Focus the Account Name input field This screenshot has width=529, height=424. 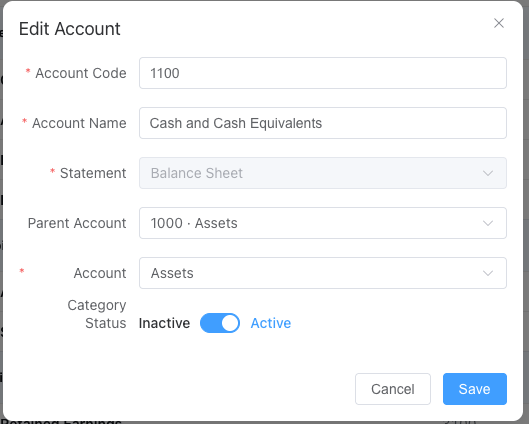[323, 123]
